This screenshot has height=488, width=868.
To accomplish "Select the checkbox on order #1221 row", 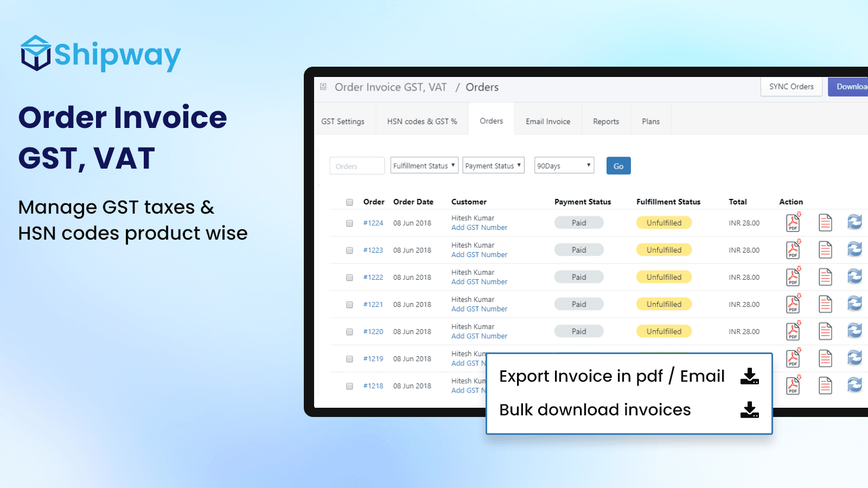I will 349,304.
